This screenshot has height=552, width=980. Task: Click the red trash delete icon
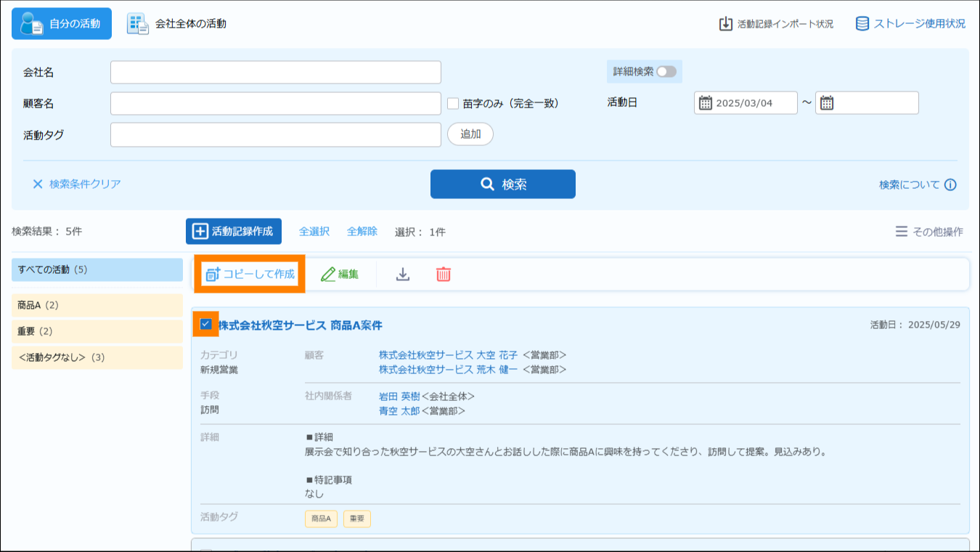coord(444,274)
